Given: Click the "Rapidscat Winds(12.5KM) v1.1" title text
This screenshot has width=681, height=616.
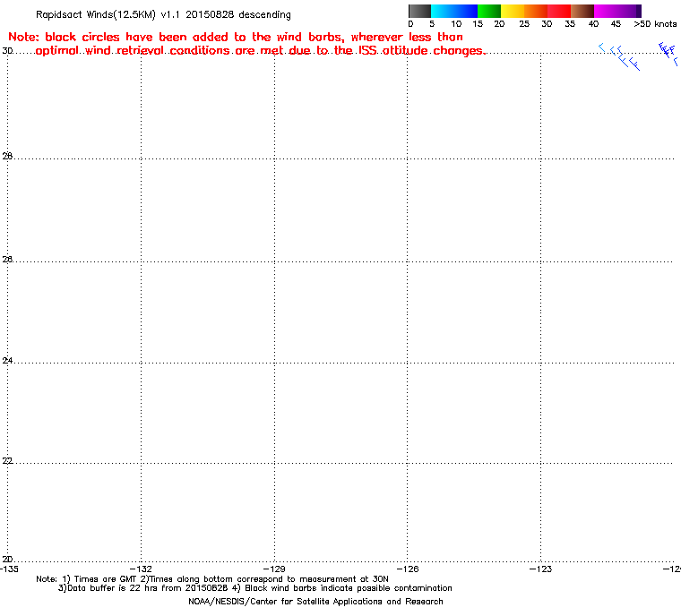Looking at the screenshot, I should tap(108, 14).
